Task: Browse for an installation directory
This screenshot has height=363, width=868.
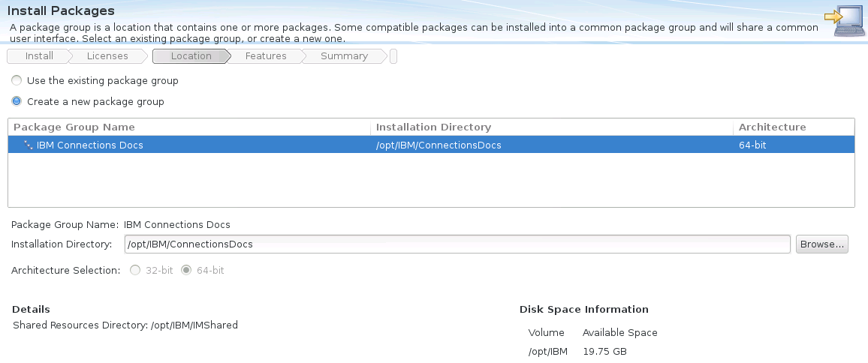Action: tap(821, 244)
